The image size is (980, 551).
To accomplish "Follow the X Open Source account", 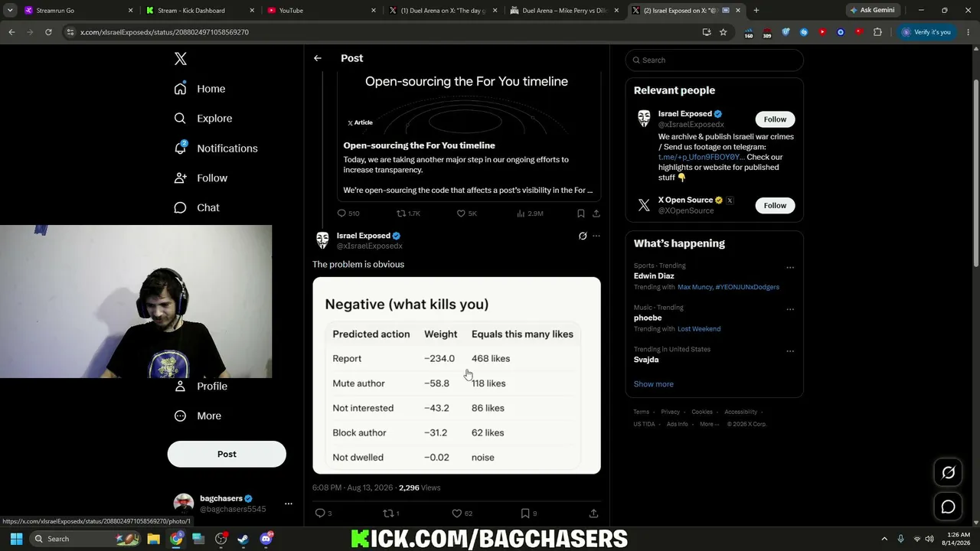I will pos(775,205).
